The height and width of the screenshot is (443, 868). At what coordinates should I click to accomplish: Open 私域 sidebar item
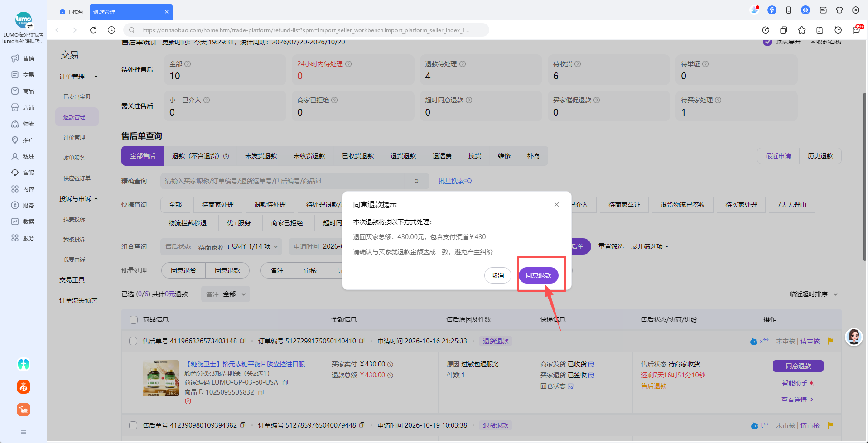tap(23, 156)
